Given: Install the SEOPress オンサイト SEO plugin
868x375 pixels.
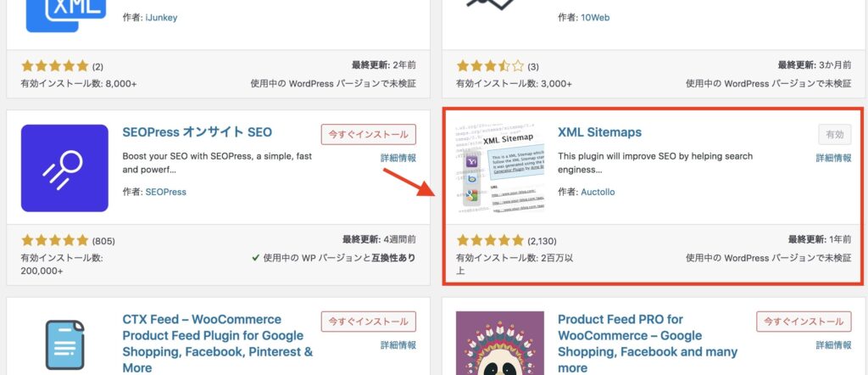Looking at the screenshot, I should coord(369,135).
